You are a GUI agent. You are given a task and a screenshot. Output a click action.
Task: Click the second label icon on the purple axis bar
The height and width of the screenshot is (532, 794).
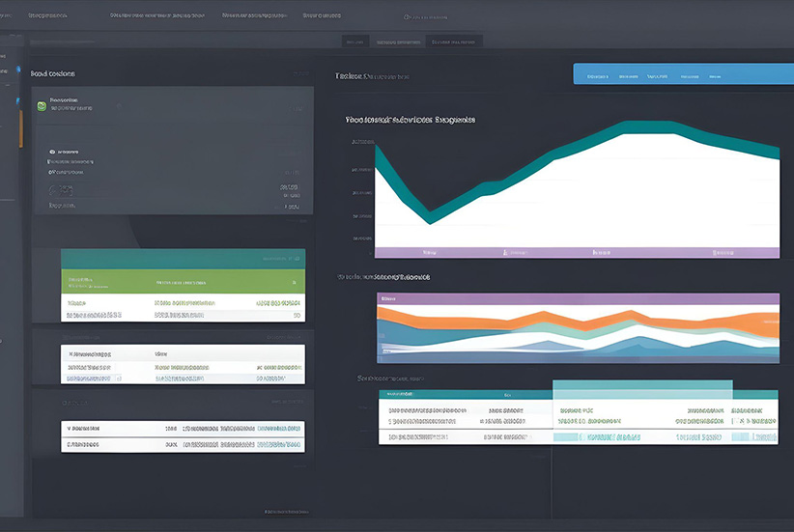tap(505, 252)
